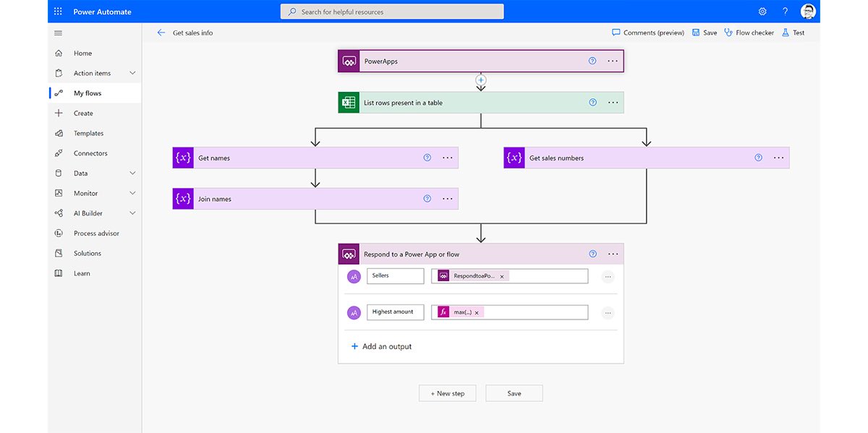
Task: Click the Create plus icon in sidebar
Action: pyautogui.click(x=59, y=113)
